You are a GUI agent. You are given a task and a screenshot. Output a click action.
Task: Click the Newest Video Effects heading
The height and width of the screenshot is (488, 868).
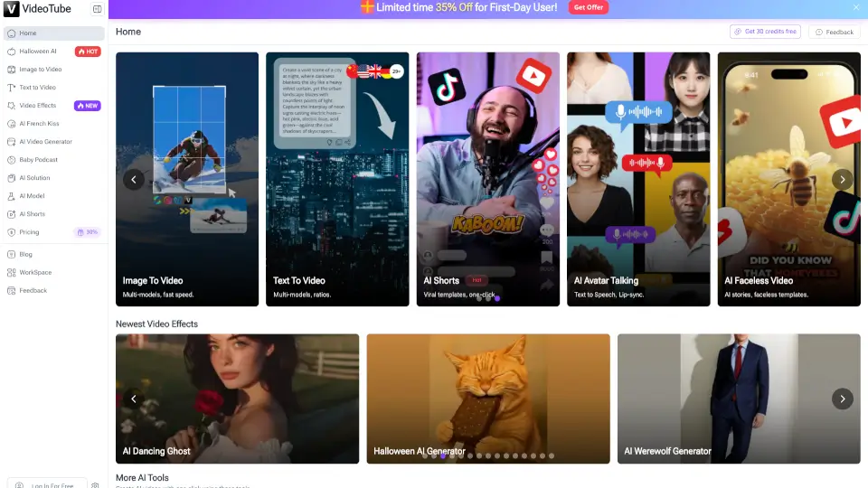156,324
